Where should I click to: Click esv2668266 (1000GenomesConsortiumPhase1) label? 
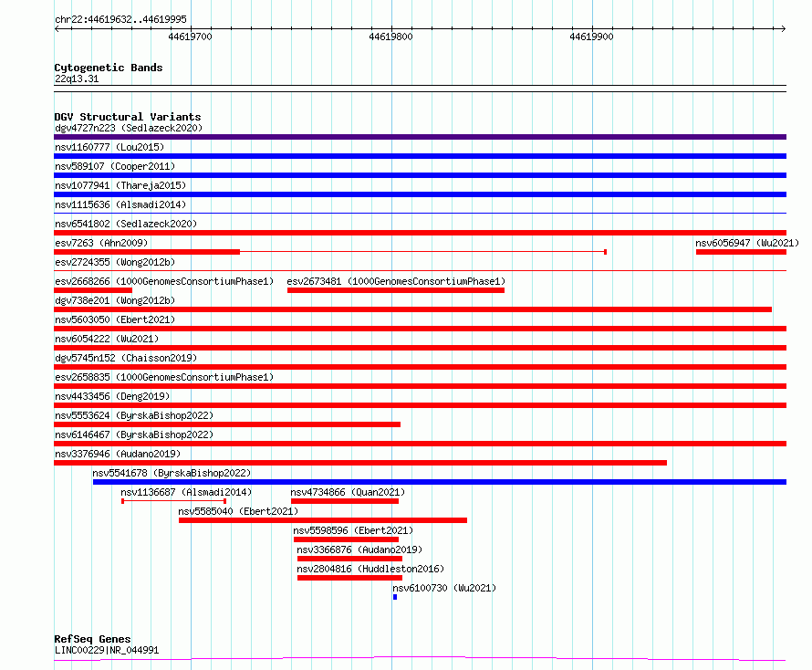tap(164, 281)
